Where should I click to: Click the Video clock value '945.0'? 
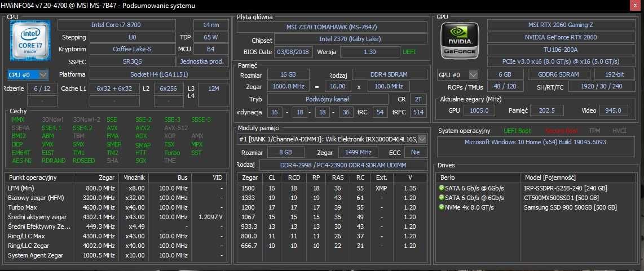pyautogui.click(x=614, y=110)
